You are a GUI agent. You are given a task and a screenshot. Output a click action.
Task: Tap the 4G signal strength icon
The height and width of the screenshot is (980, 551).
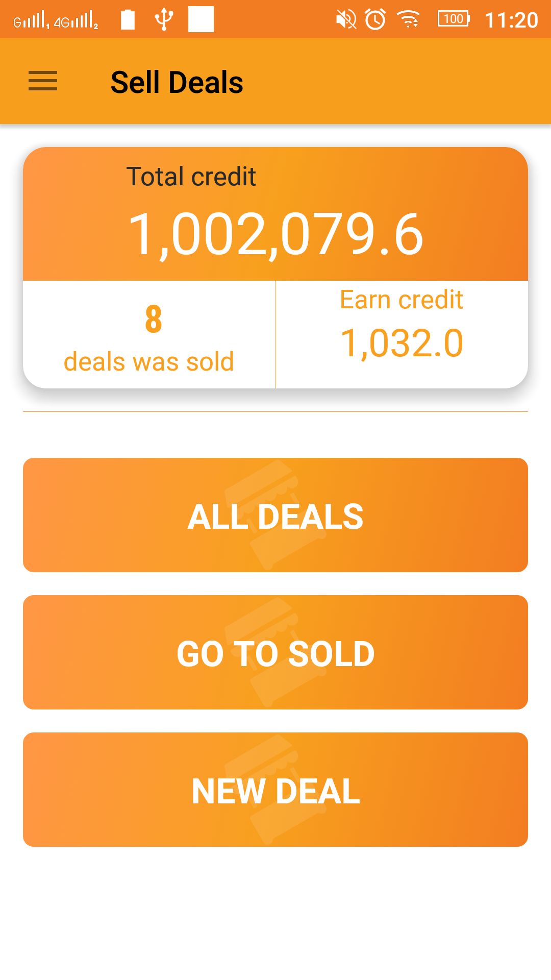click(76, 21)
